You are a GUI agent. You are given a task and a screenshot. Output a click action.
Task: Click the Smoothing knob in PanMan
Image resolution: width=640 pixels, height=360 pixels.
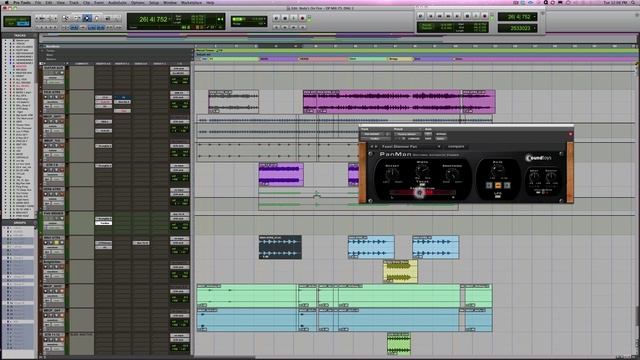click(x=453, y=174)
